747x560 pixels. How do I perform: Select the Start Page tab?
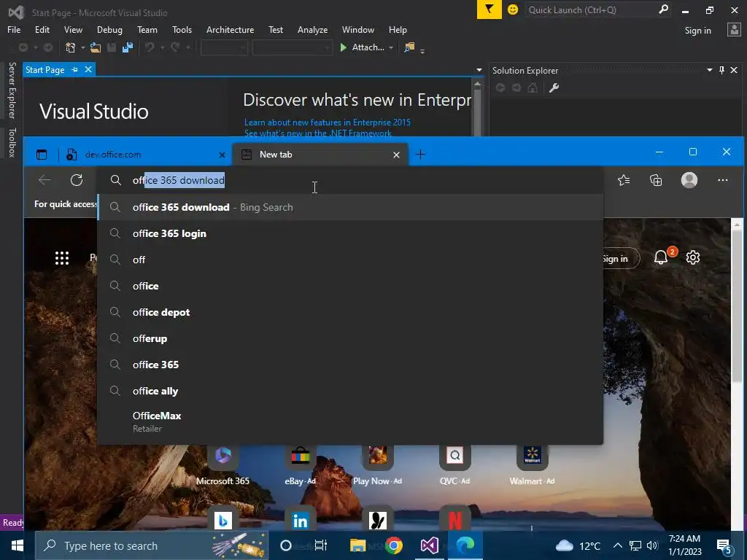pos(44,69)
